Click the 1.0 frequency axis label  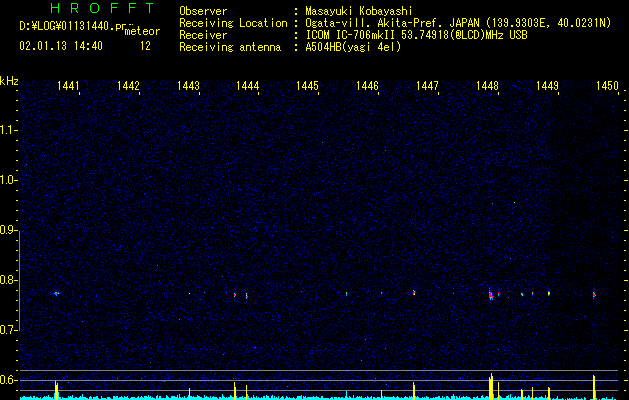[8, 180]
